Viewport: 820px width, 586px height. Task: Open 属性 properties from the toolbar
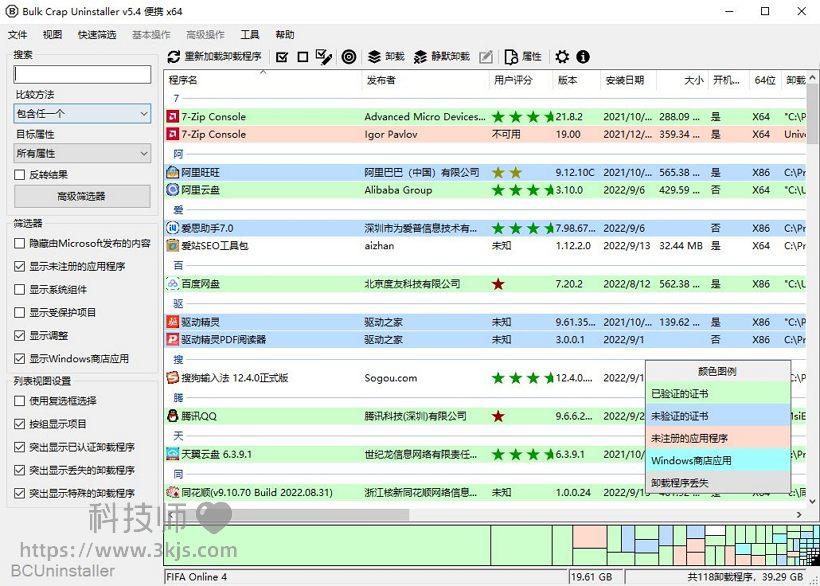[x=523, y=56]
